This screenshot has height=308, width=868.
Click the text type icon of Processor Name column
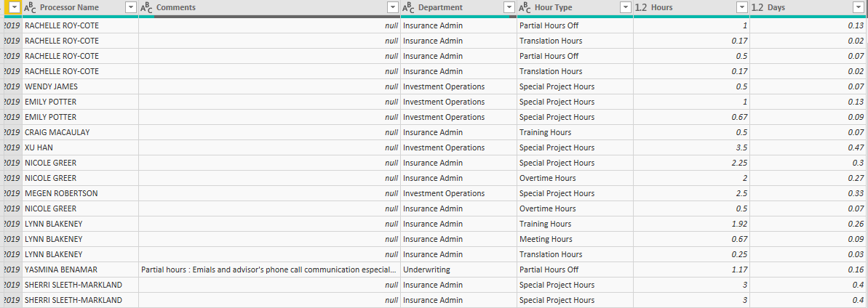point(30,8)
